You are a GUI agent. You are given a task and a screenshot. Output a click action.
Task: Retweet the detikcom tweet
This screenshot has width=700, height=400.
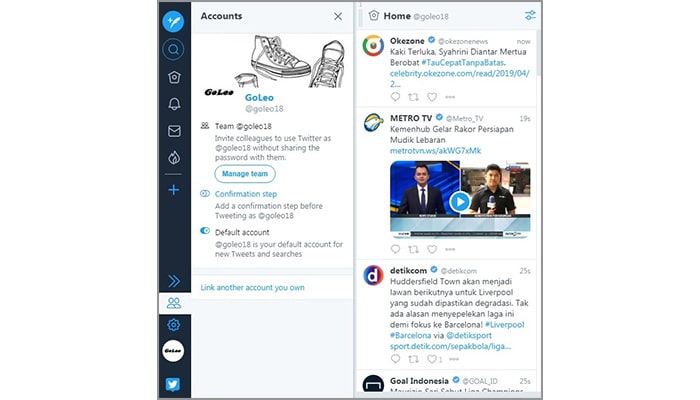point(414,358)
